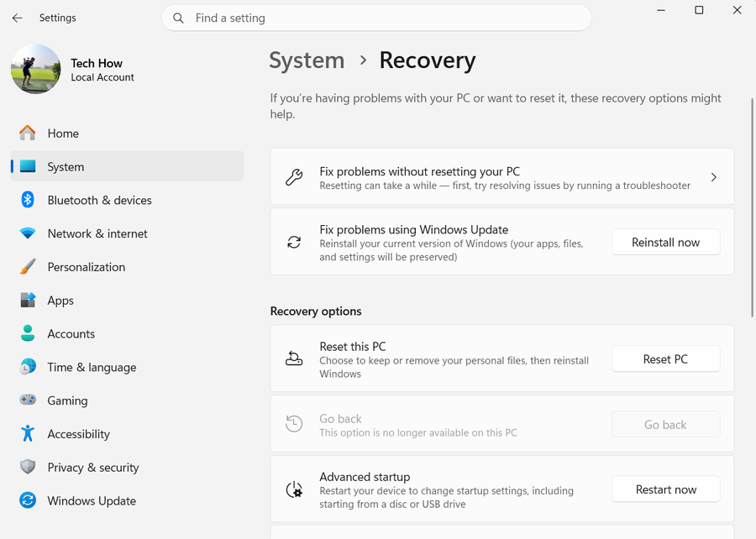Click the Restart now button
756x539 pixels.
[x=666, y=489]
